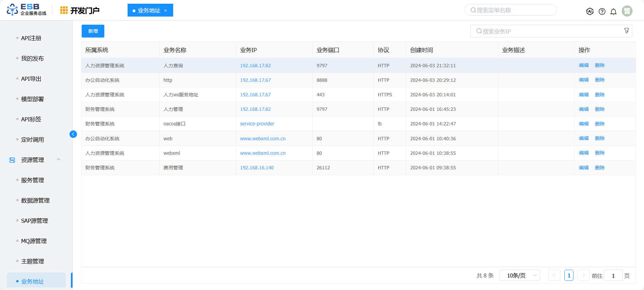
Task: Open the 10条/页 page size dropdown
Action: click(x=519, y=275)
